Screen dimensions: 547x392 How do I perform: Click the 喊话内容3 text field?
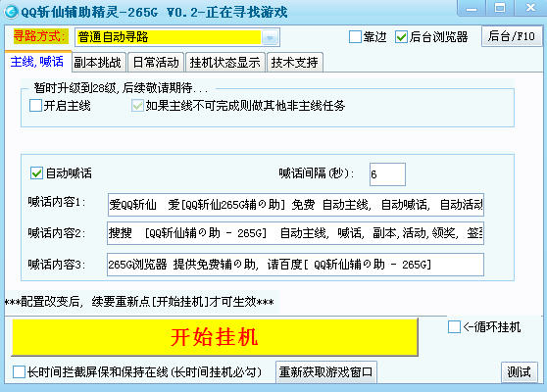(295, 265)
